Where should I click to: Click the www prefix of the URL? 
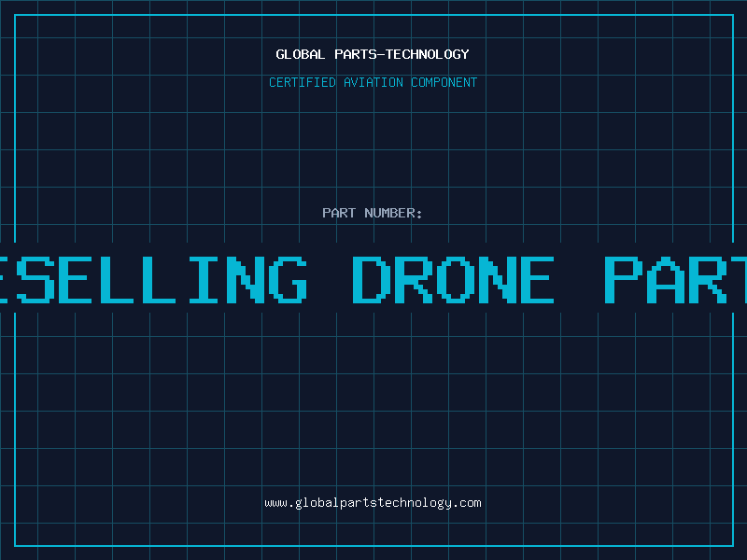tap(276, 503)
